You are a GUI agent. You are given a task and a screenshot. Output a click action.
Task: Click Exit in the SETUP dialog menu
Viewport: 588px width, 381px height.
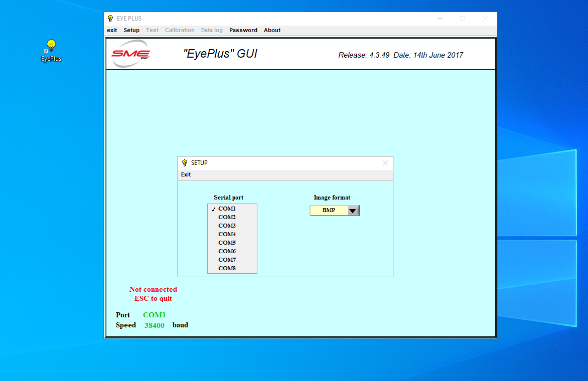coord(186,174)
